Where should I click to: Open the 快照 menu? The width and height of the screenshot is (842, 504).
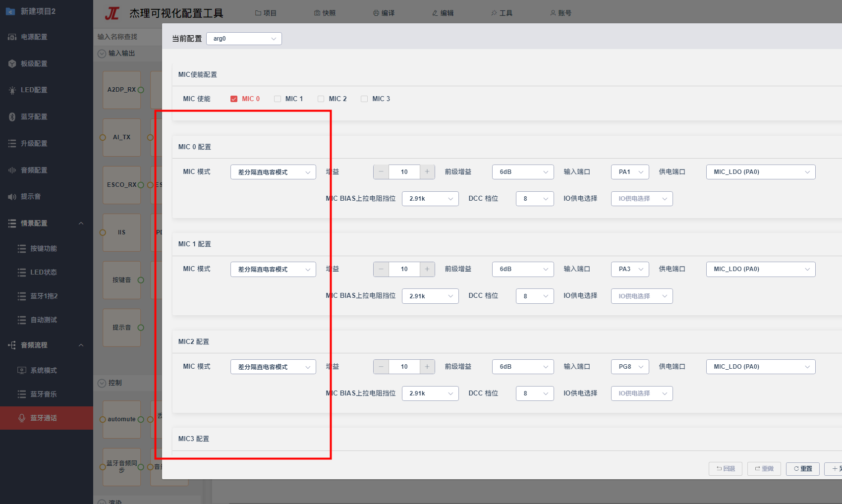(325, 13)
